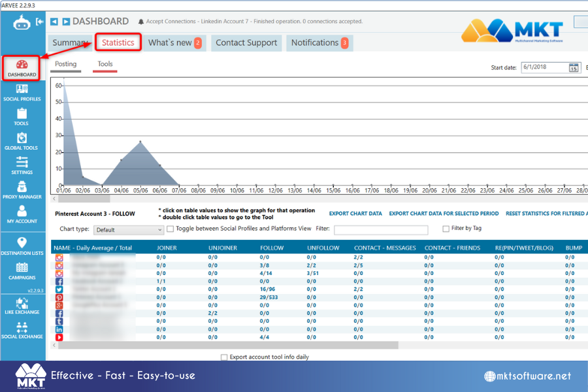Click the 29/533 follow value
Viewport: 588px width, 392px height.
click(269, 297)
